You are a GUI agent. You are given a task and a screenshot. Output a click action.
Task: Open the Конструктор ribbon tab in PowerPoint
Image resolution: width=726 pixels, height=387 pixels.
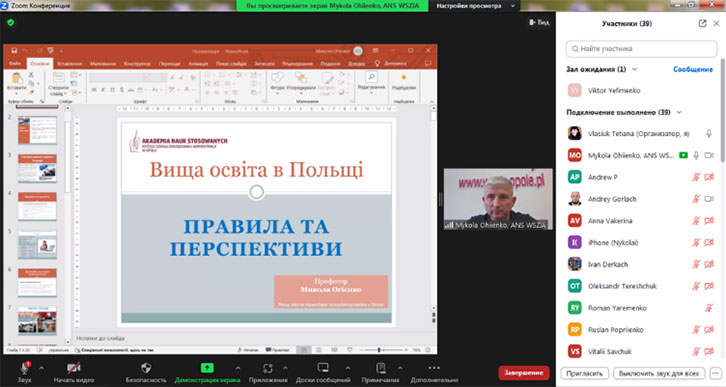click(137, 63)
